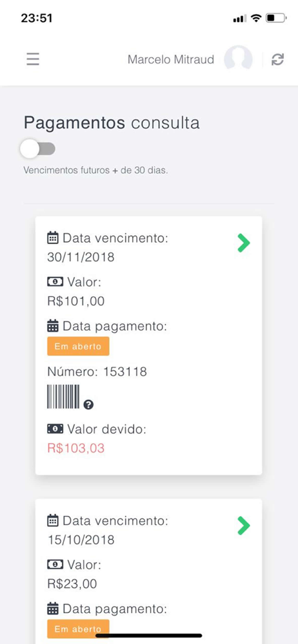Tap Em aberto badge on R$23,00 payment
Image resolution: width=298 pixels, height=644 pixels.
click(x=78, y=629)
